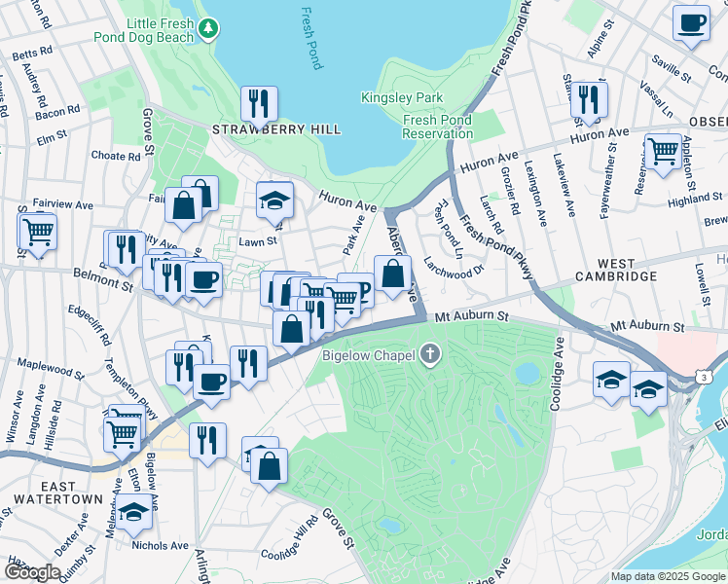Click the Bigelow Chapel place marker
Screen dimensions: 728x584
click(431, 354)
